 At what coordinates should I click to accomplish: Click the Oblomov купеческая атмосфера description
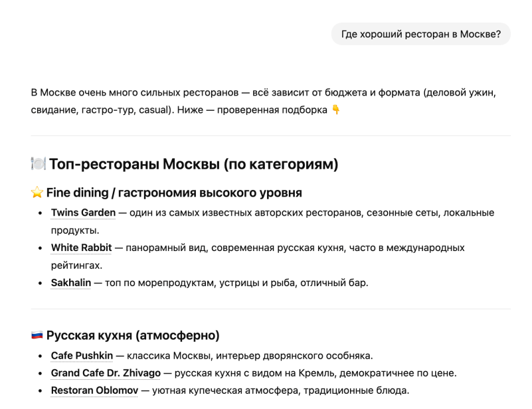pyautogui.click(x=279, y=390)
